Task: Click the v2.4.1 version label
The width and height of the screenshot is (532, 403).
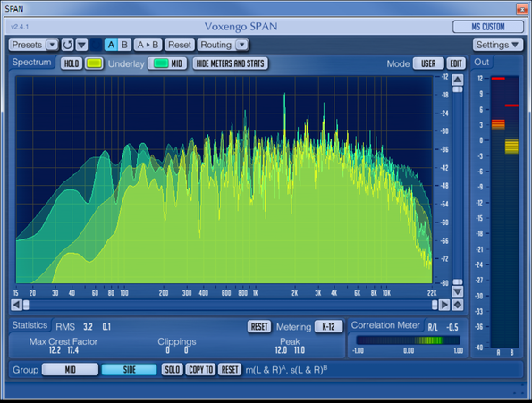Action: (x=20, y=27)
